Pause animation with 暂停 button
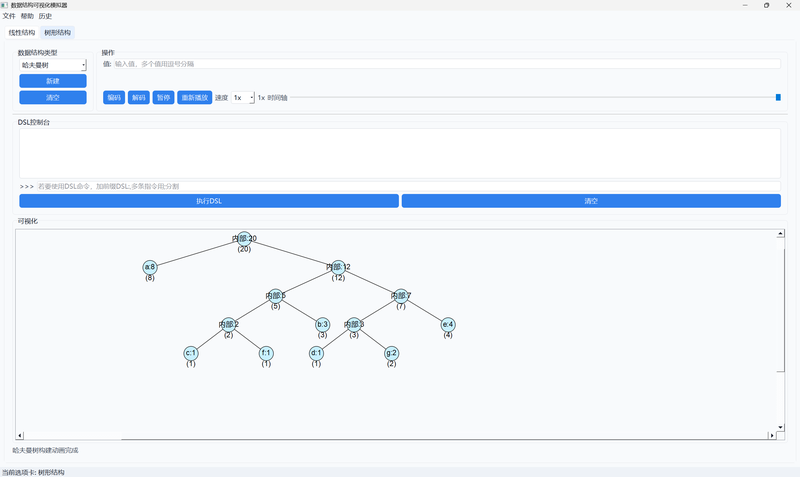The image size is (800, 477). click(163, 97)
